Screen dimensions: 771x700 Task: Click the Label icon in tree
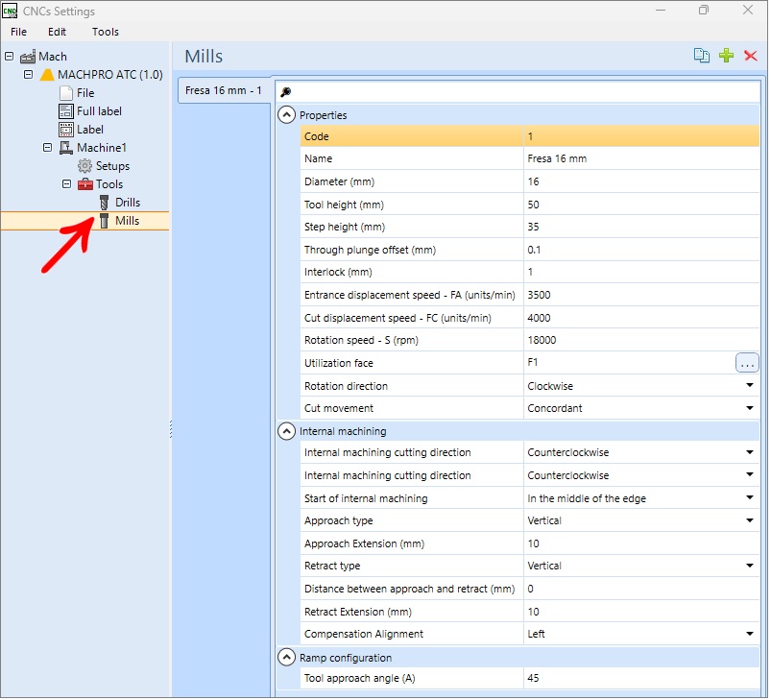tap(66, 130)
